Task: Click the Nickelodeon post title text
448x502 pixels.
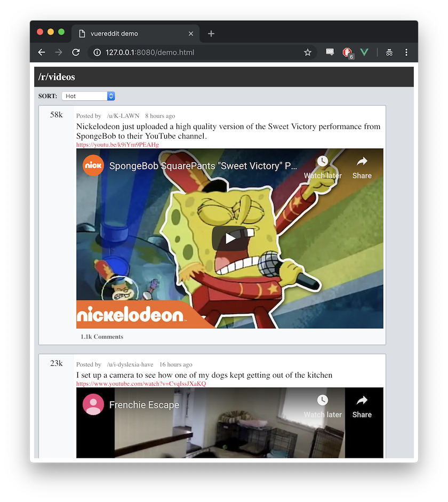Action: pyautogui.click(x=228, y=131)
